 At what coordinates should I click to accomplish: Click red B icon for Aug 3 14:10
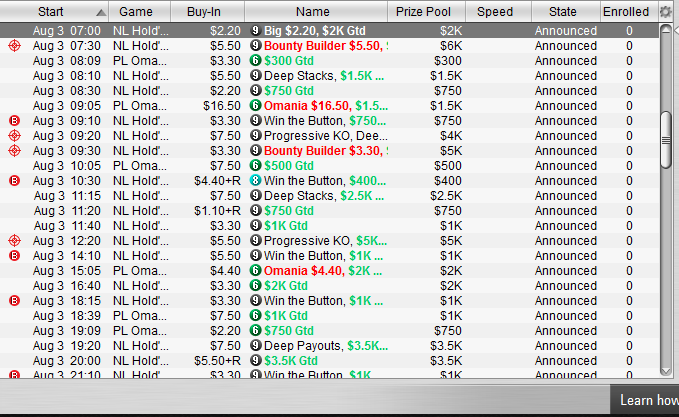tap(14, 255)
